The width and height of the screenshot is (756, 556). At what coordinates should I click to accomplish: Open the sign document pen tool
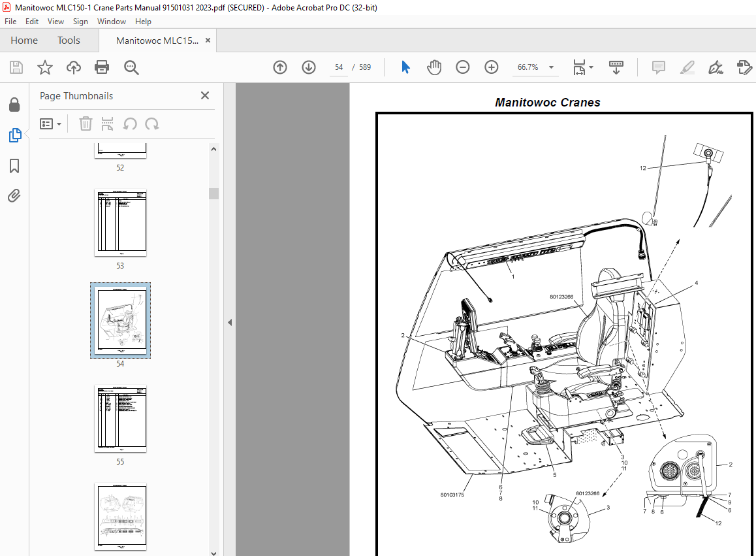tap(716, 67)
